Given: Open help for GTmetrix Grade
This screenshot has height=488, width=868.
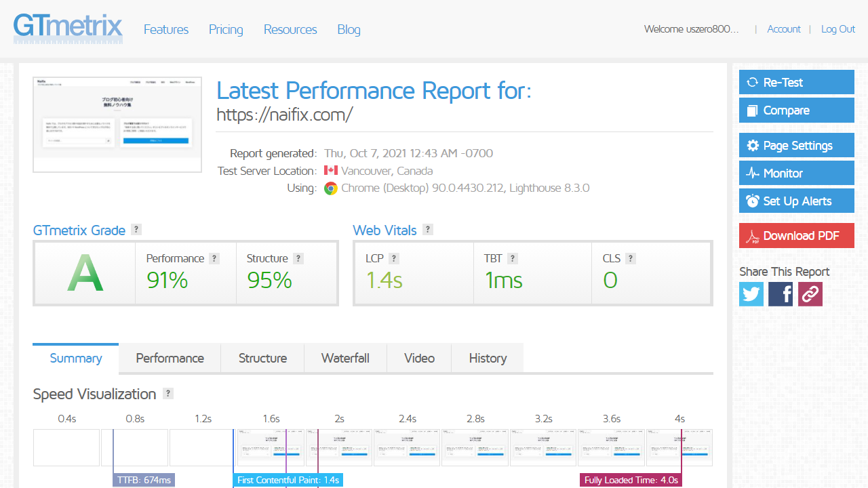Looking at the screenshot, I should [136, 229].
